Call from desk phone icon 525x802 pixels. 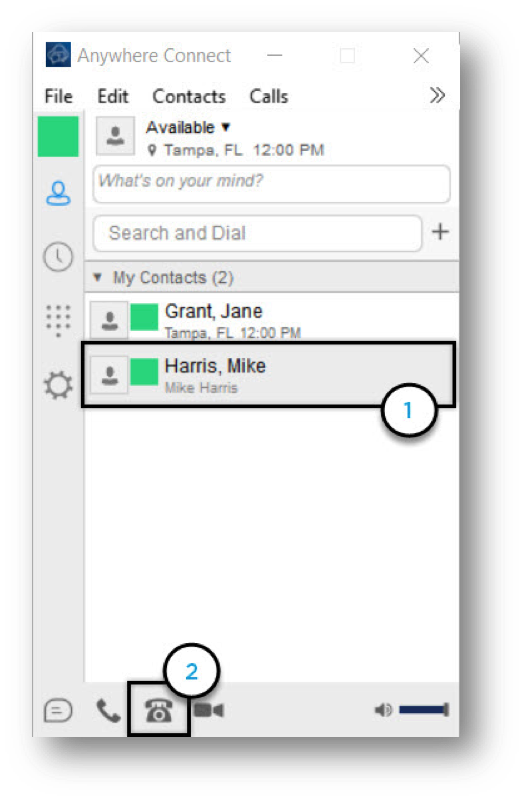point(159,710)
